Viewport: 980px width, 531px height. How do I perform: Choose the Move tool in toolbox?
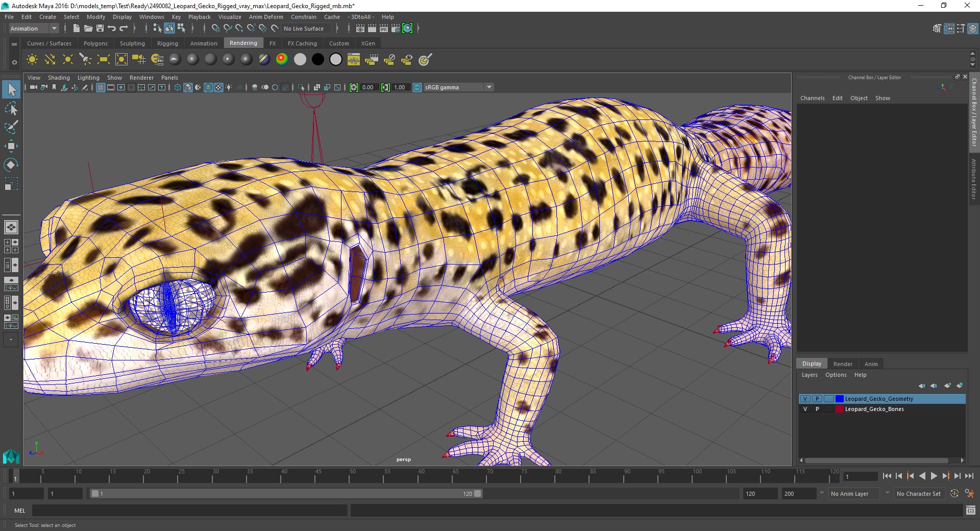pyautogui.click(x=11, y=146)
